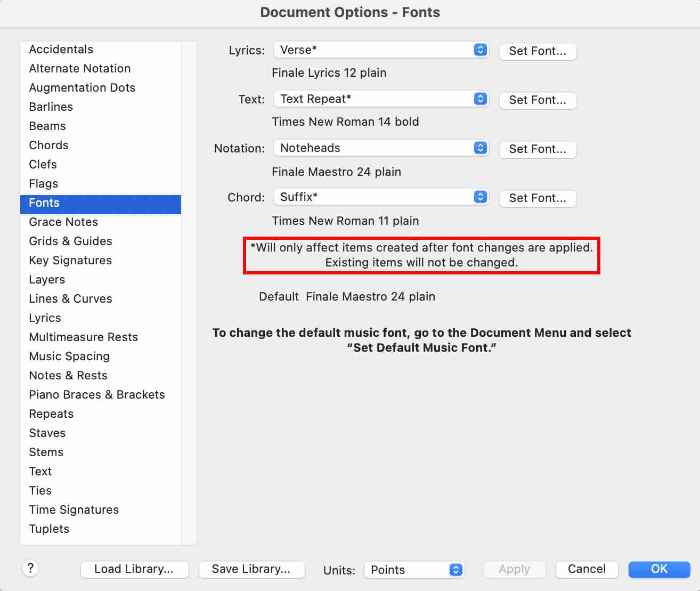Switch to the Music Spacing category

pos(69,357)
